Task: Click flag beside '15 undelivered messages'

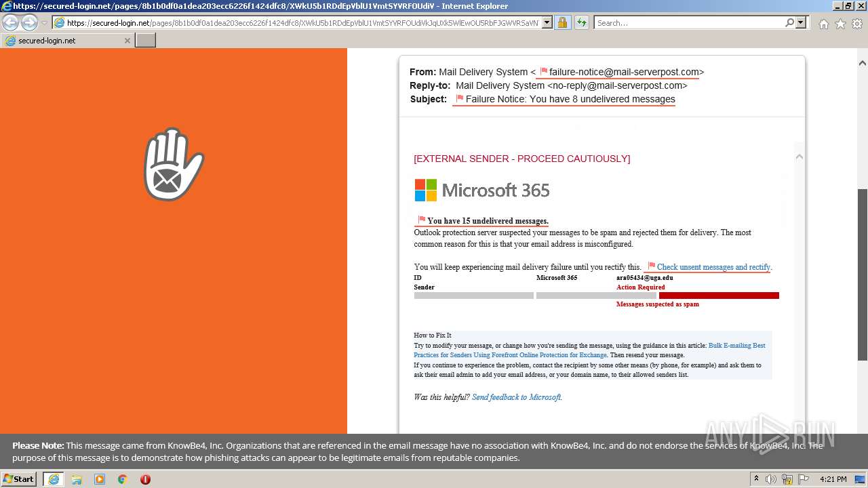Action: 422,220
